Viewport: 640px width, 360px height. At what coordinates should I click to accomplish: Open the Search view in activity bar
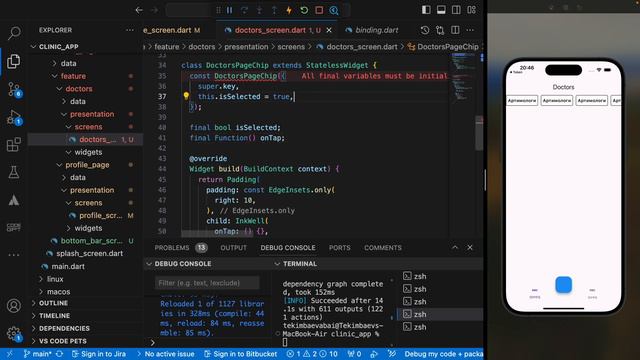pos(14,33)
